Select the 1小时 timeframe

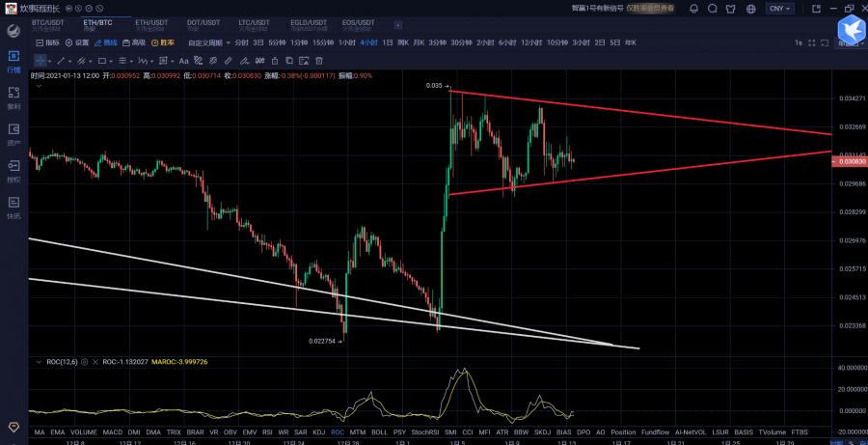pos(347,42)
